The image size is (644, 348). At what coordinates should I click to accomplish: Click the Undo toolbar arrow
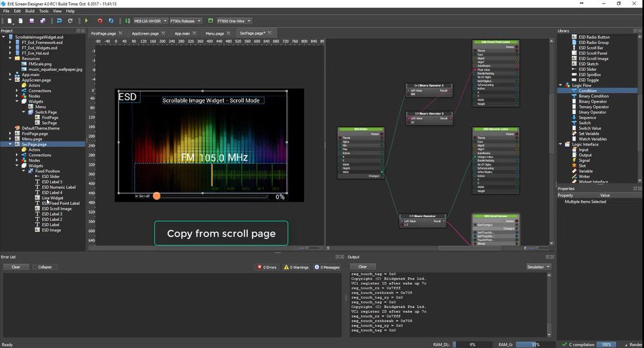[x=59, y=21]
